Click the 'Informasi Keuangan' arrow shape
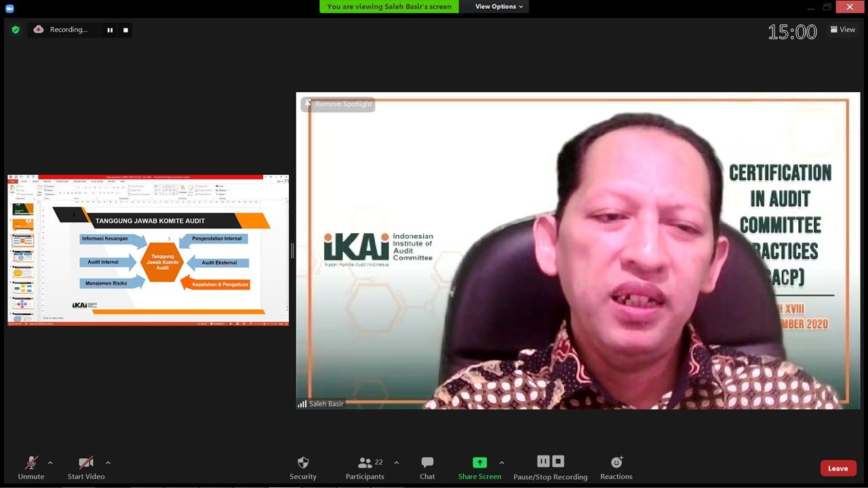 (x=113, y=240)
